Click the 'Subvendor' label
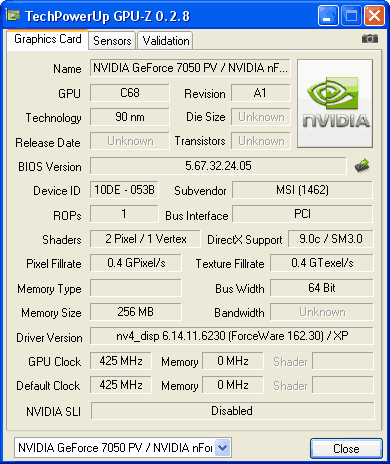Screen dimensions: 390x464 pos(200,191)
